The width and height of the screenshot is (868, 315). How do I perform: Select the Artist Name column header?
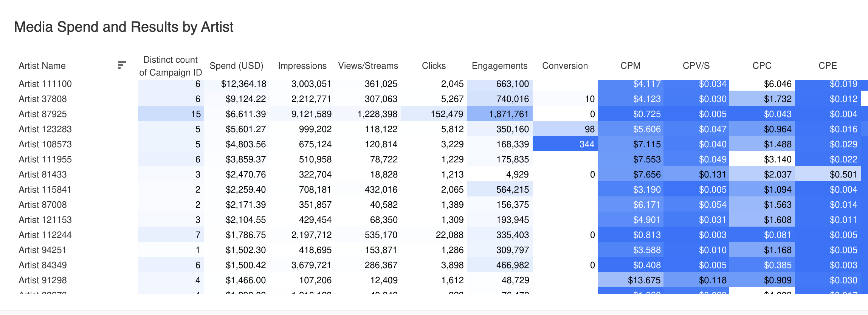(42, 66)
